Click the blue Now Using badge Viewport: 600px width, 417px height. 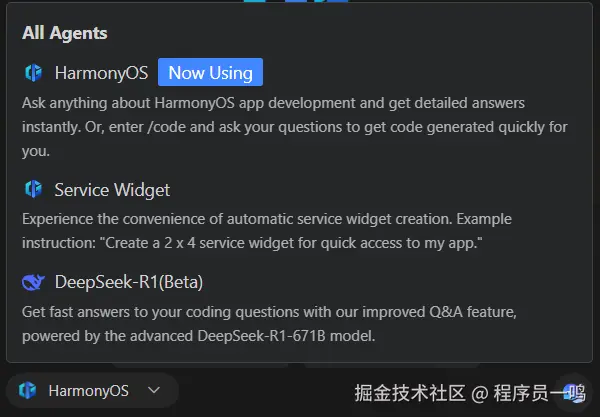tap(210, 72)
